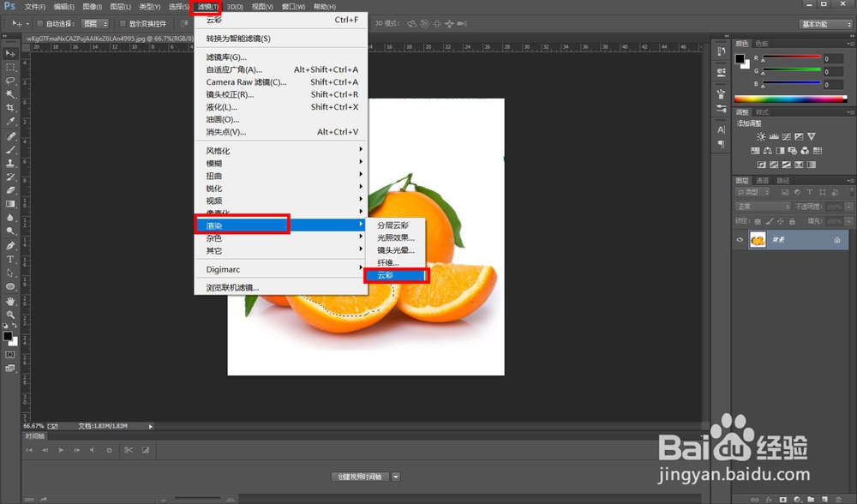The image size is (857, 504).
Task: Select the Clone Stamp tool
Action: [x=10, y=164]
